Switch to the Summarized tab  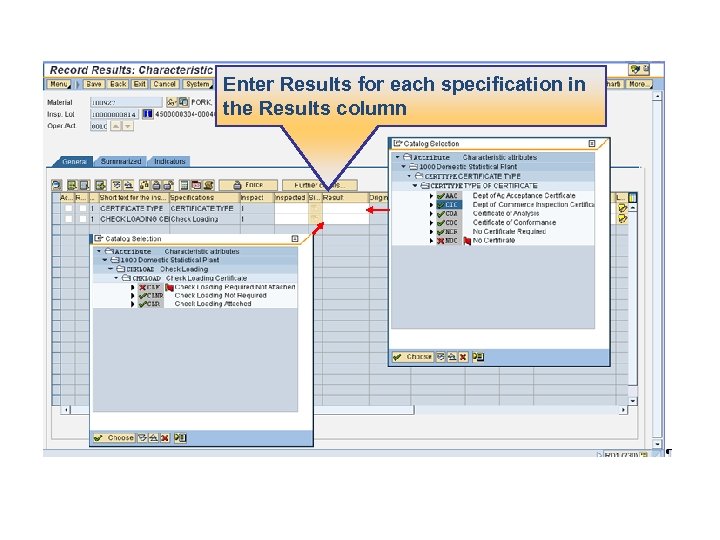tap(121, 162)
